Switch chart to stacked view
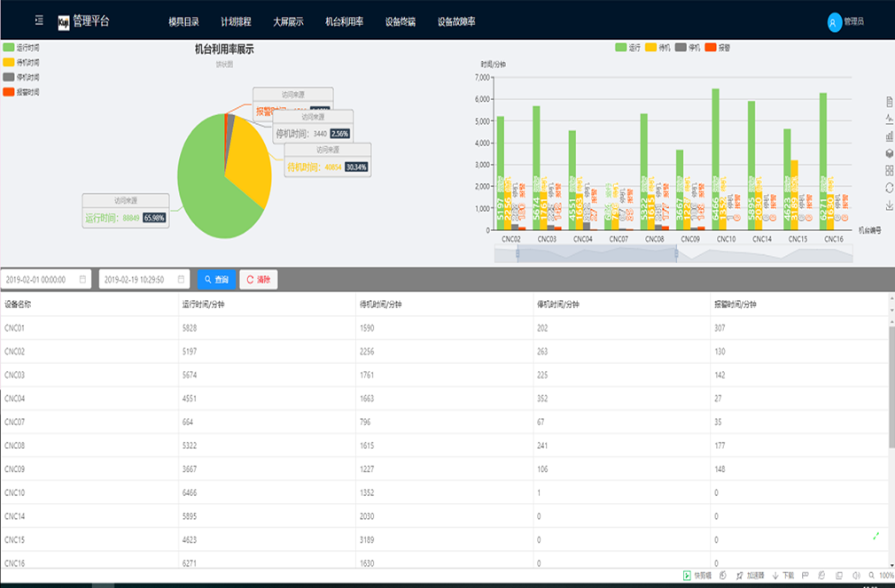 889,153
